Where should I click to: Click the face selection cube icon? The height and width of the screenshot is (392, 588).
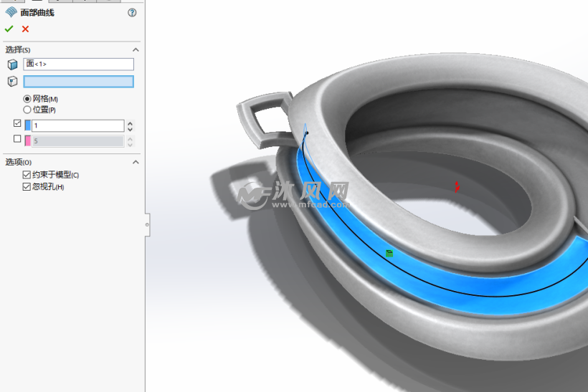(x=12, y=64)
